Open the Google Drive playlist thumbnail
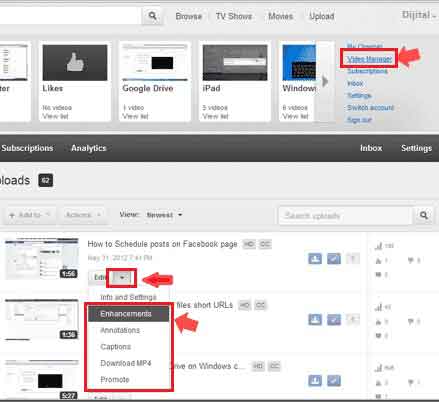 (155, 63)
